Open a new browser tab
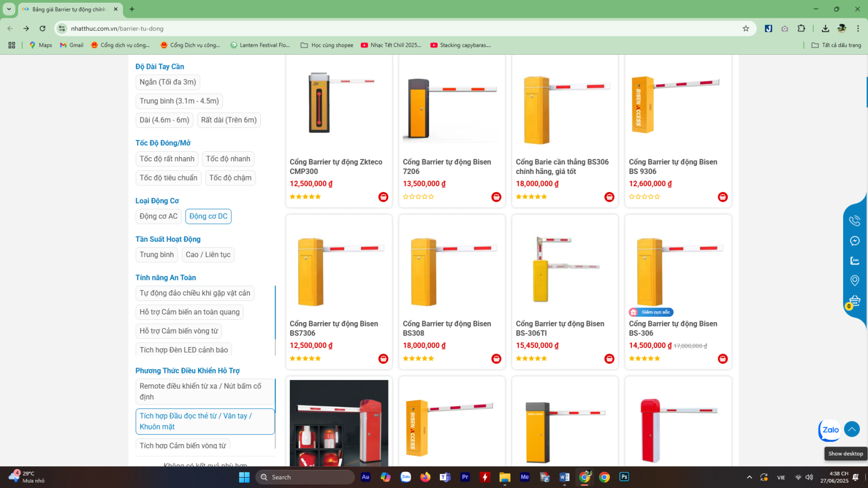The height and width of the screenshot is (488, 868). 132,9
